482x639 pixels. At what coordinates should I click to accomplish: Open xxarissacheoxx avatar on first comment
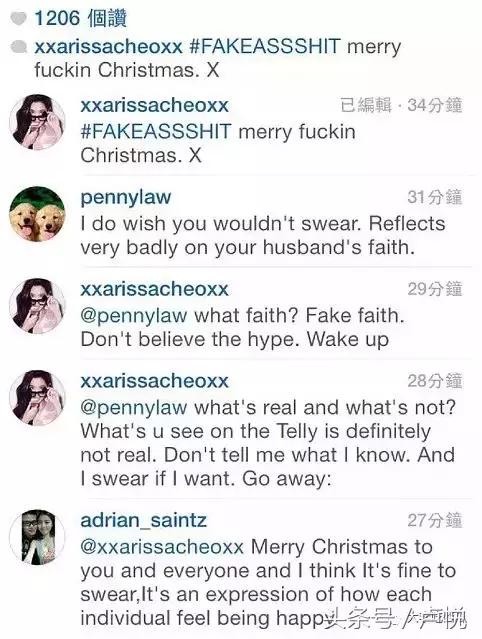pos(37,122)
